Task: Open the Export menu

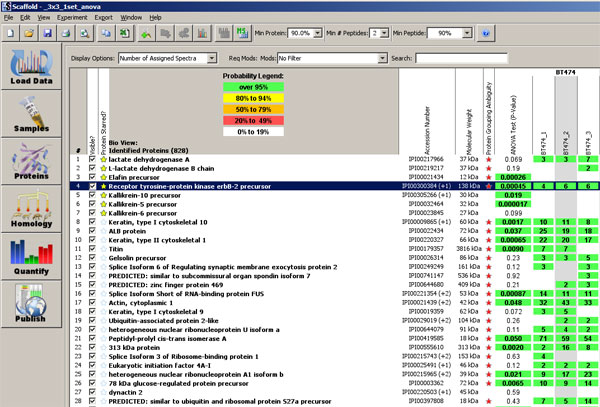Action: point(104,17)
